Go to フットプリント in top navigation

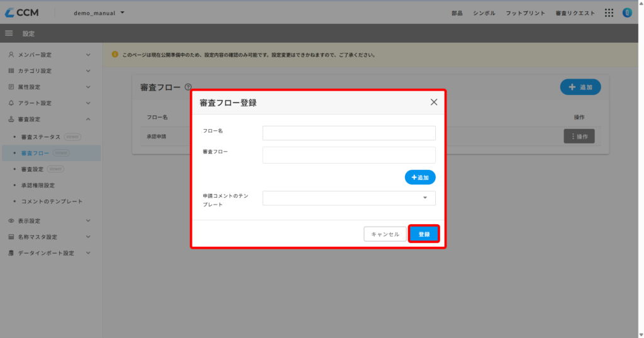click(525, 13)
